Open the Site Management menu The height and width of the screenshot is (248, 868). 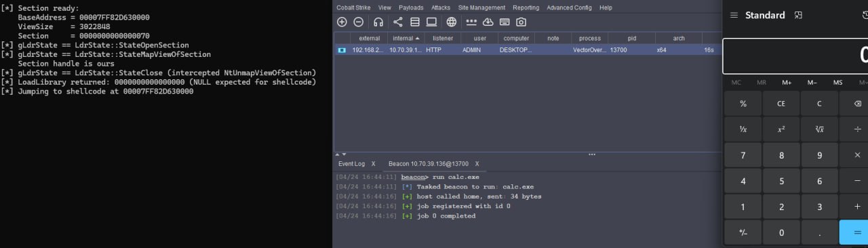pos(481,7)
